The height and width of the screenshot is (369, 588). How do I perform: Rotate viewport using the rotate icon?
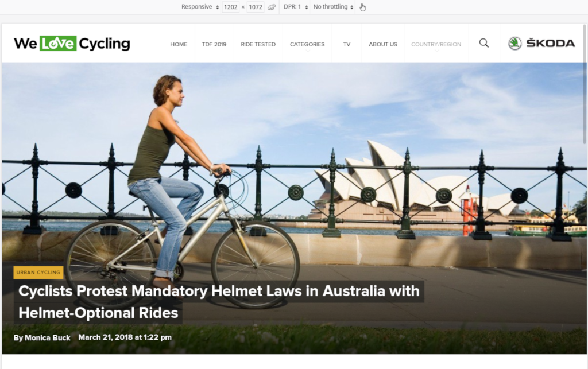[x=272, y=7]
